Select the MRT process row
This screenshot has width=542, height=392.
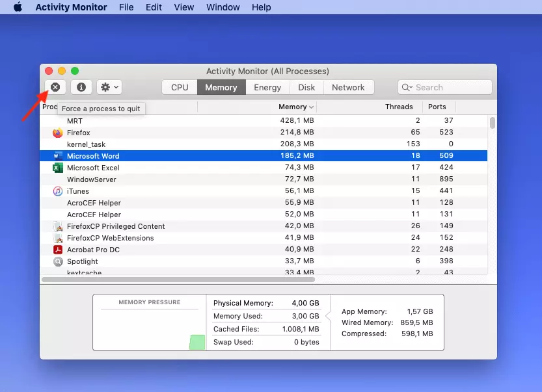point(264,121)
